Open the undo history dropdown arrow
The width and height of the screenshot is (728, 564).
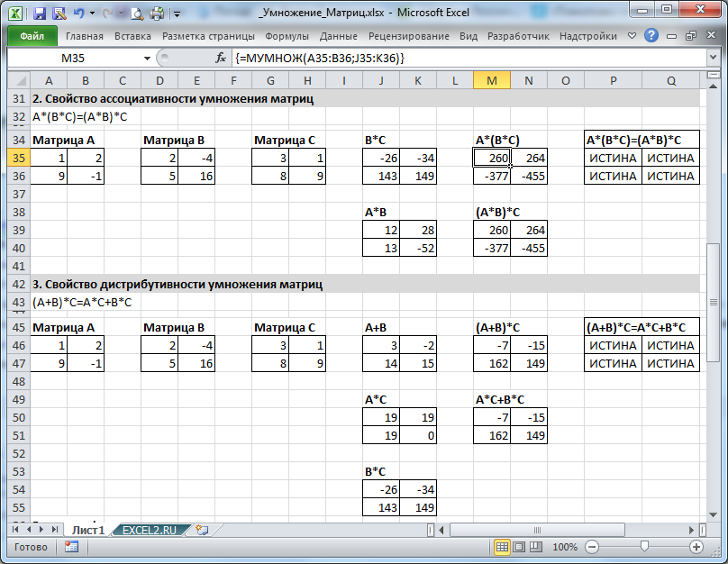tap(92, 14)
